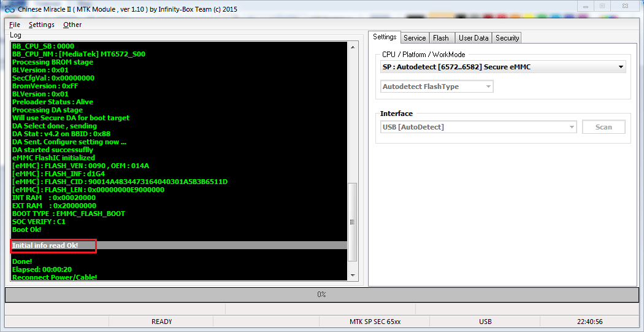Viewport: 644px width, 332px height.
Task: Click the 'DA started successuflly' log line
Action: point(53,150)
